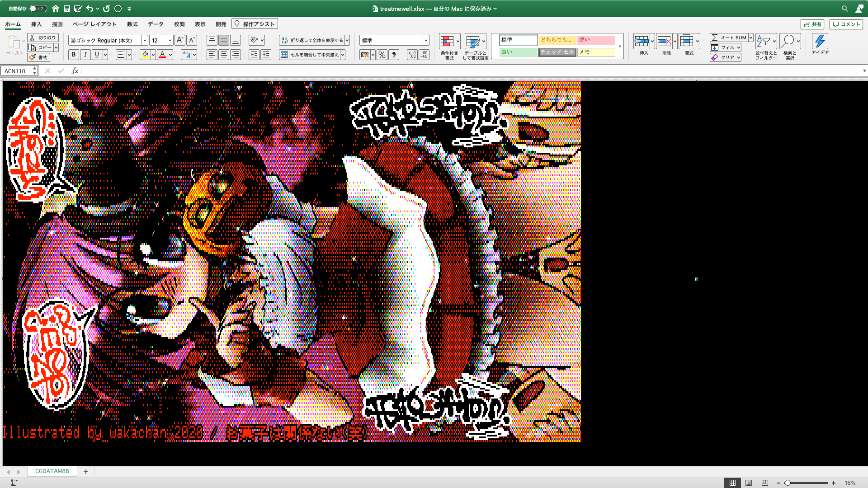Click the Home icon in title bar
The width and height of the screenshot is (868, 488).
click(x=56, y=9)
